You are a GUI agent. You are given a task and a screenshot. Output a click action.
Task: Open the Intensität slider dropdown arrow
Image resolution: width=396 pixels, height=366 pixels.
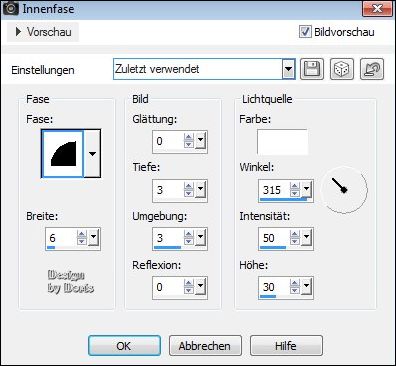coord(306,237)
